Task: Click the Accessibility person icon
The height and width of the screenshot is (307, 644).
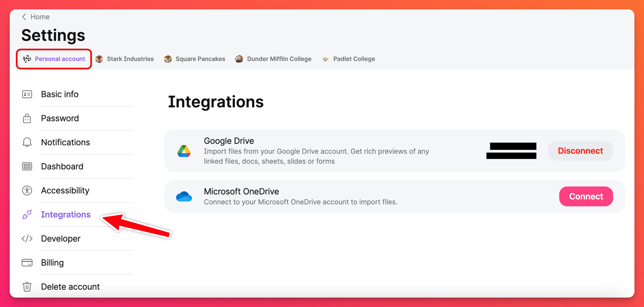Action: click(x=27, y=191)
